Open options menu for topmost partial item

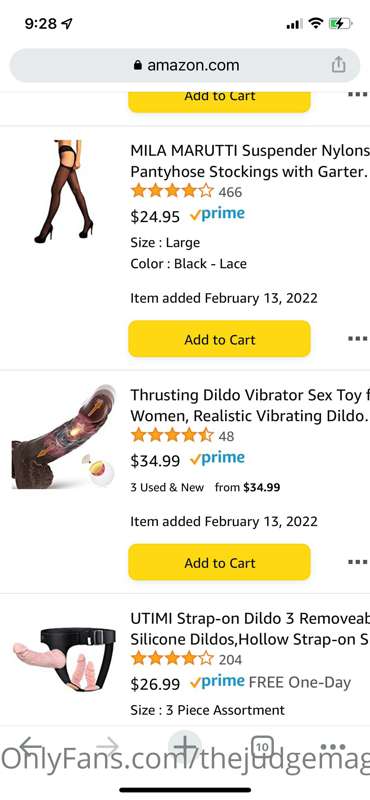pos(358,94)
